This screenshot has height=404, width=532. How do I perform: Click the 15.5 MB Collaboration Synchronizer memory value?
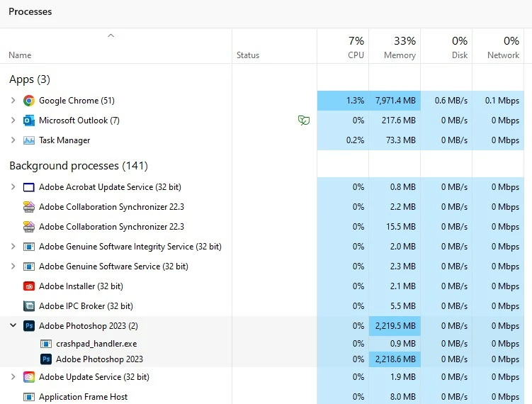coord(401,226)
